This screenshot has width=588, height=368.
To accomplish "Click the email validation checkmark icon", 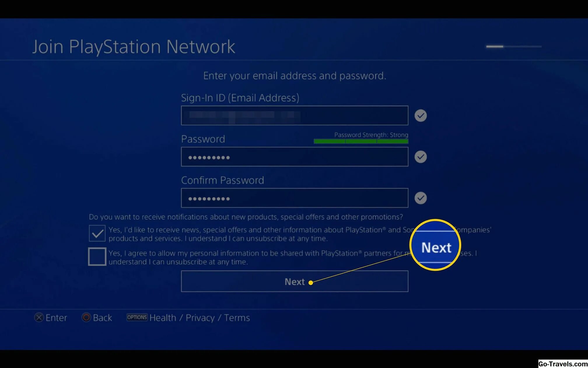I will pyautogui.click(x=420, y=115).
